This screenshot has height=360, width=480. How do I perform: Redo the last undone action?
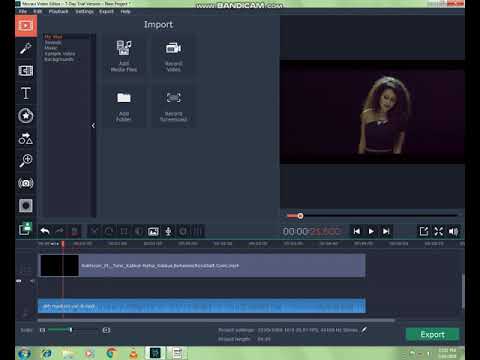pyautogui.click(x=60, y=231)
